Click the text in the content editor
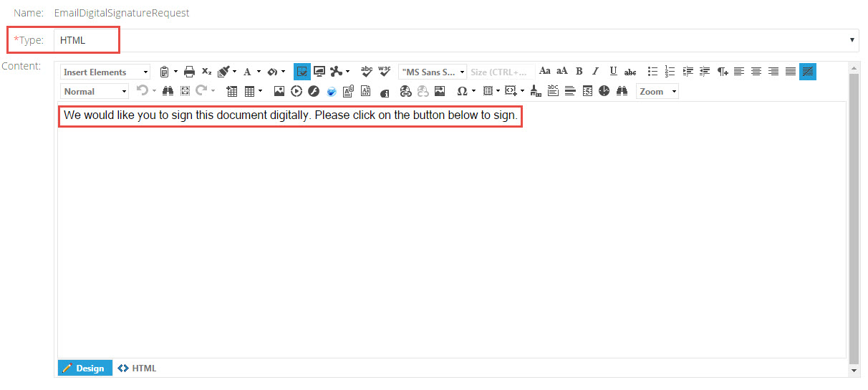Image resolution: width=868 pixels, height=390 pixels. [x=290, y=115]
